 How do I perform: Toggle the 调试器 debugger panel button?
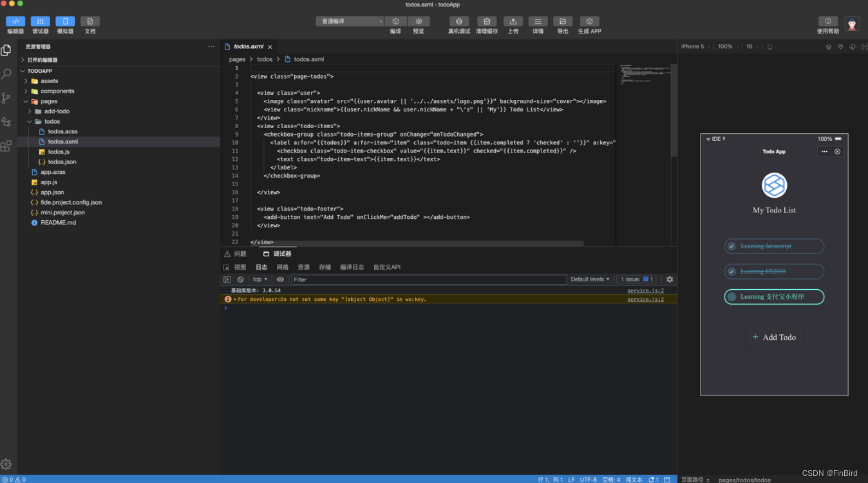point(40,21)
